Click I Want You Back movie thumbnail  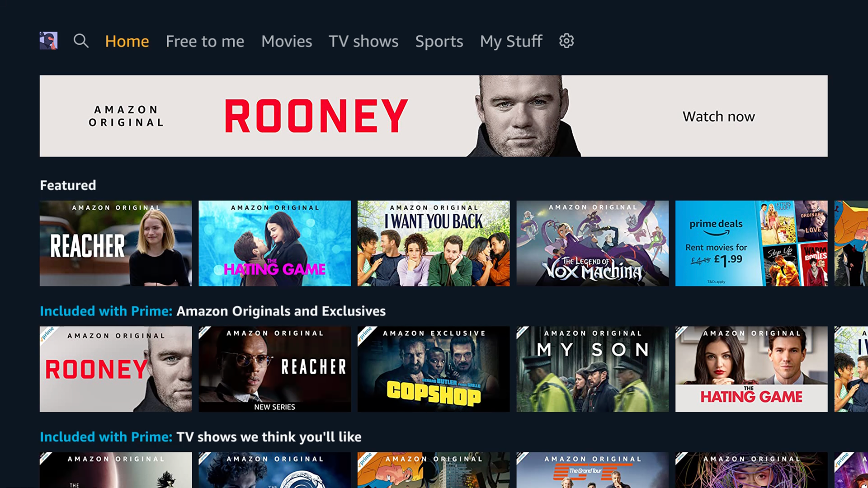[x=433, y=244]
